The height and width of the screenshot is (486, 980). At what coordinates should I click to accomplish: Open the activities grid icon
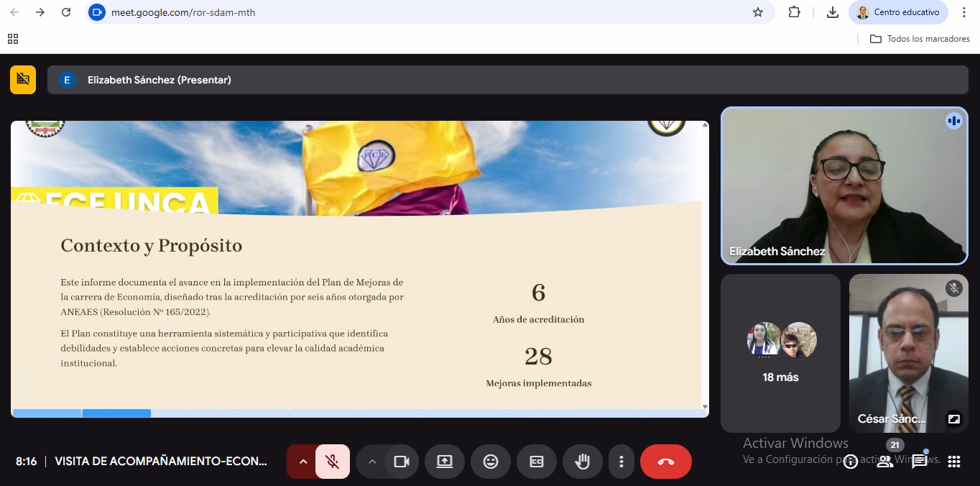coord(954,462)
